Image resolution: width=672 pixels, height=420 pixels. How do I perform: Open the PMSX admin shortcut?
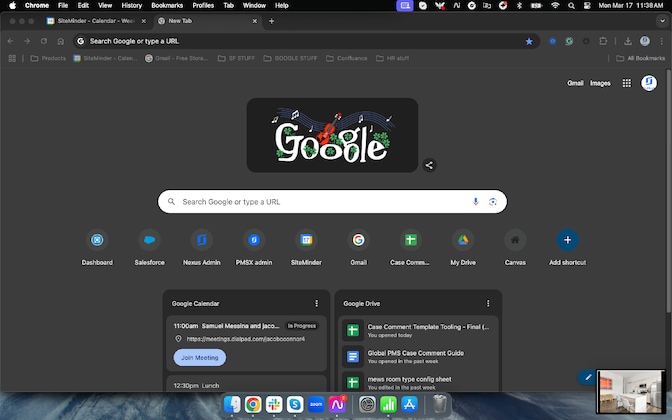point(254,240)
